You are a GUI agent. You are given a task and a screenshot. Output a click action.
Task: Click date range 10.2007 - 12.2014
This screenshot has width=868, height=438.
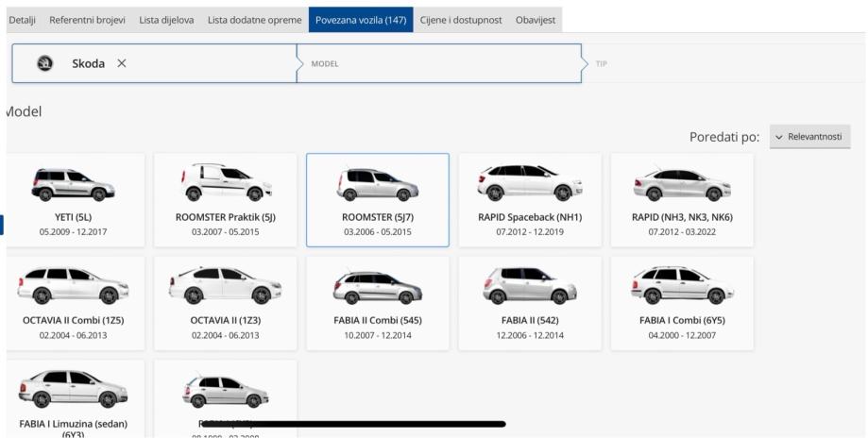[378, 335]
